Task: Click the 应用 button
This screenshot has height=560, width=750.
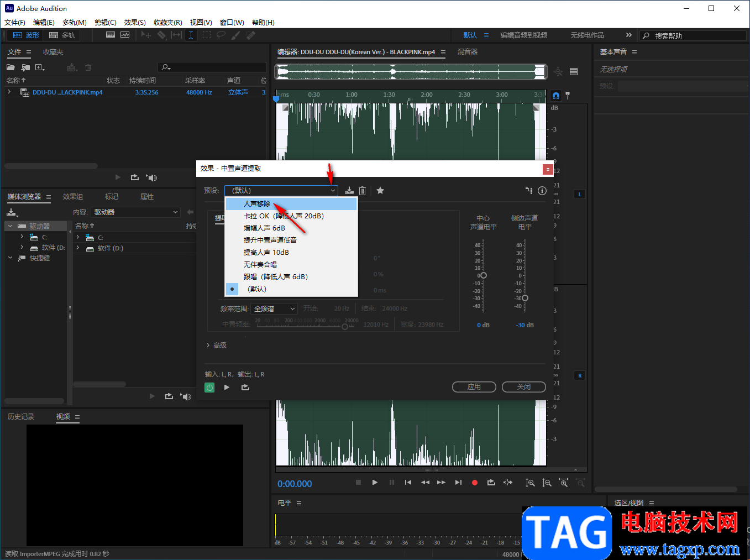Action: [474, 387]
